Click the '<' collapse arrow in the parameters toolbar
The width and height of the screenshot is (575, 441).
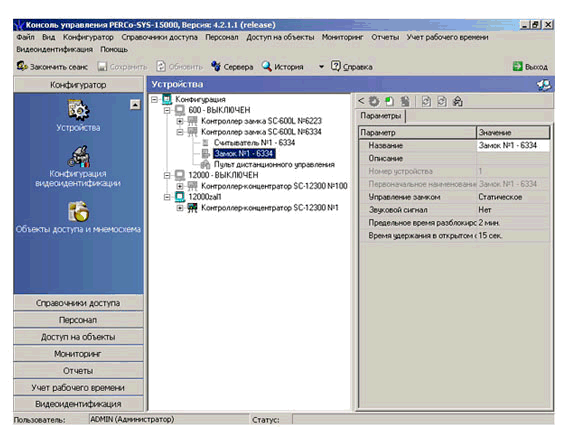361,101
